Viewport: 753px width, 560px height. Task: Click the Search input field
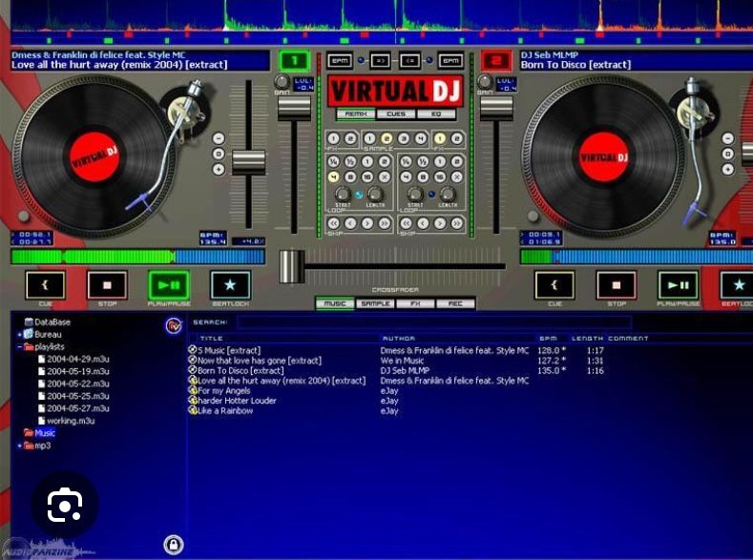[x=434, y=322]
